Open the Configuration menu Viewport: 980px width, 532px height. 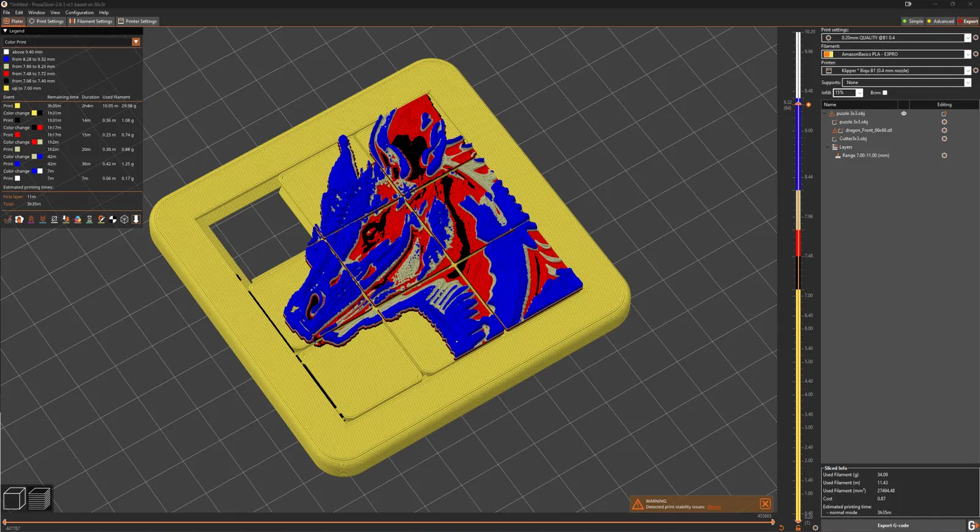pyautogui.click(x=80, y=13)
